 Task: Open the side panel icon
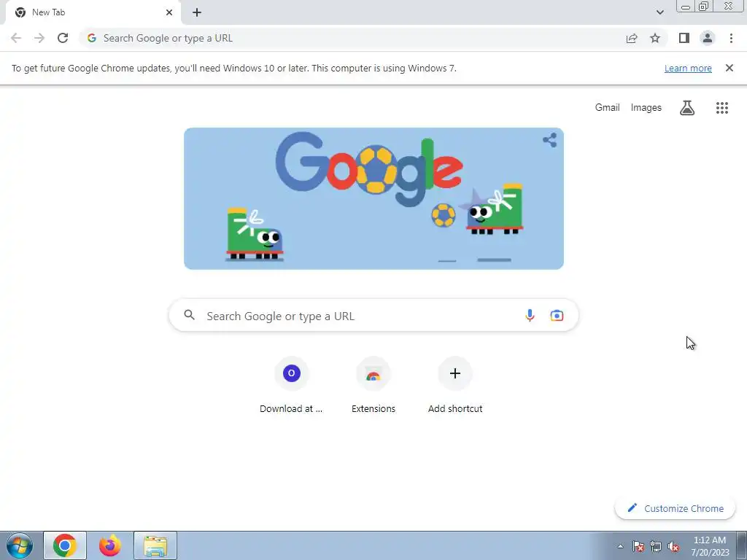(x=684, y=38)
